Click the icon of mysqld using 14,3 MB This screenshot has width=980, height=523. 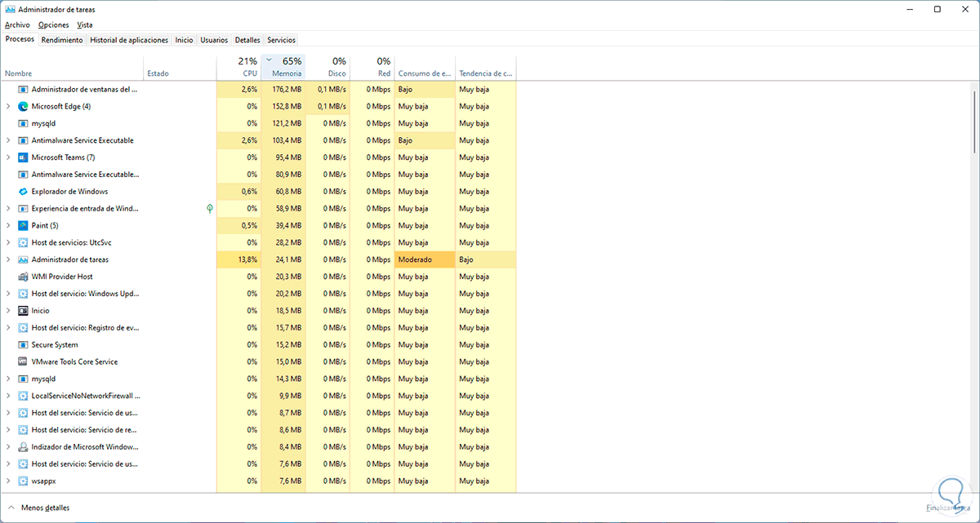[23, 379]
